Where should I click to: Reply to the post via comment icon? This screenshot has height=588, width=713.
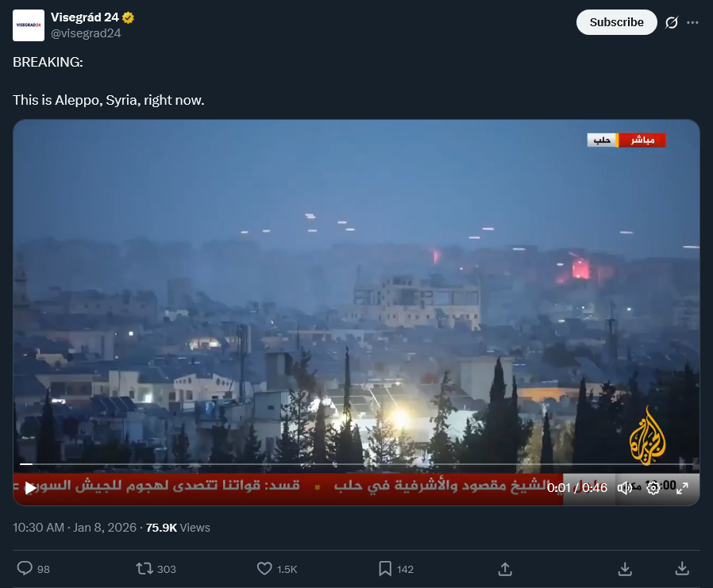pos(25,568)
